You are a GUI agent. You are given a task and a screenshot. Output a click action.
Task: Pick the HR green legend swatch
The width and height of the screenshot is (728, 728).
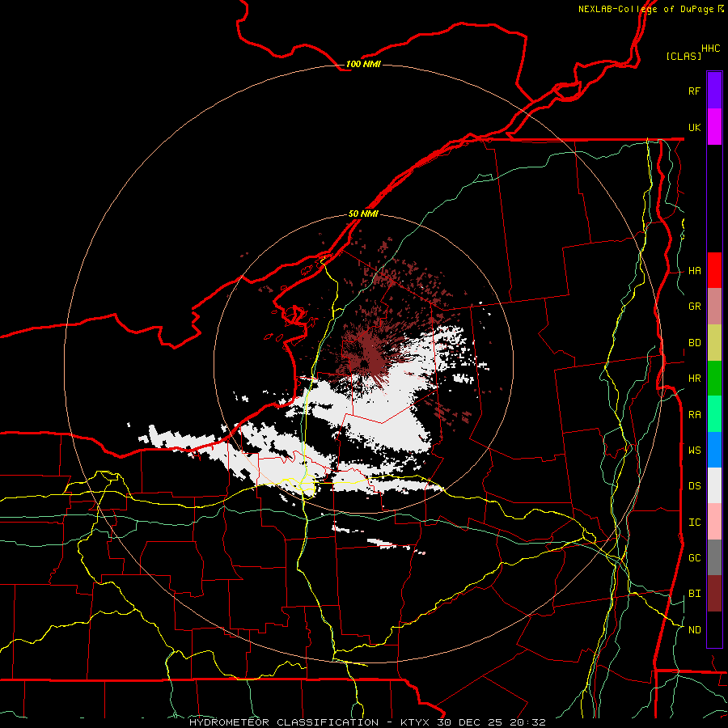(714, 378)
